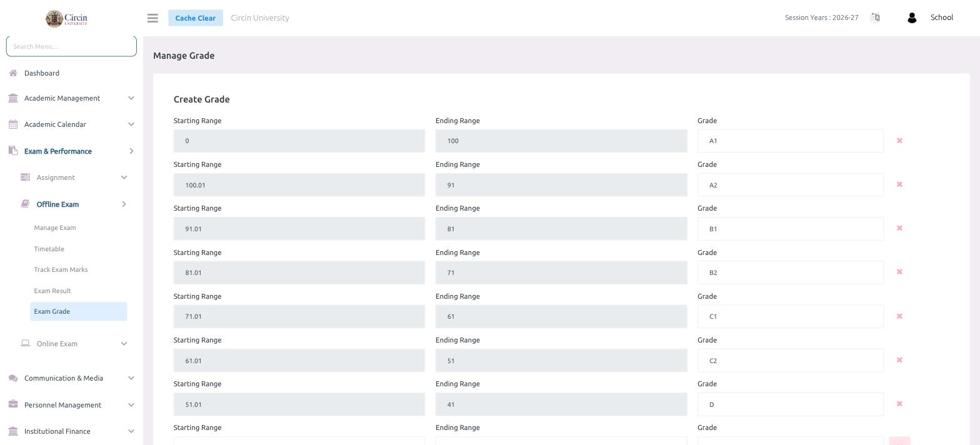This screenshot has height=445, width=980.
Task: Delete the B1 grade row
Action: (899, 228)
